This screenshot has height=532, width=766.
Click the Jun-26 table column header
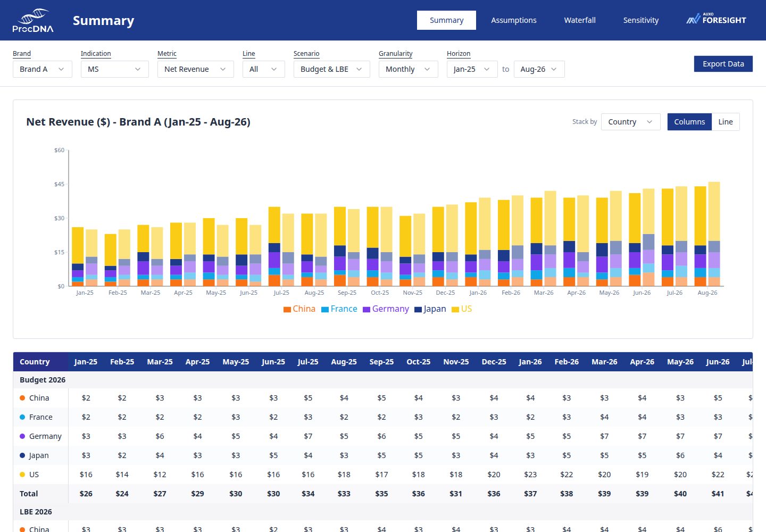[718, 362]
